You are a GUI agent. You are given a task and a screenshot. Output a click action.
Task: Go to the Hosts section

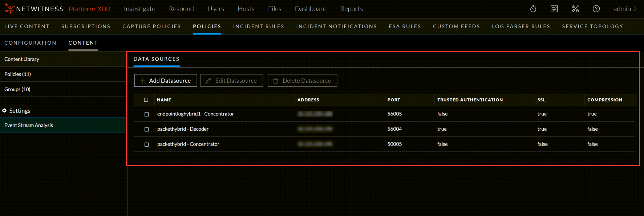click(246, 9)
